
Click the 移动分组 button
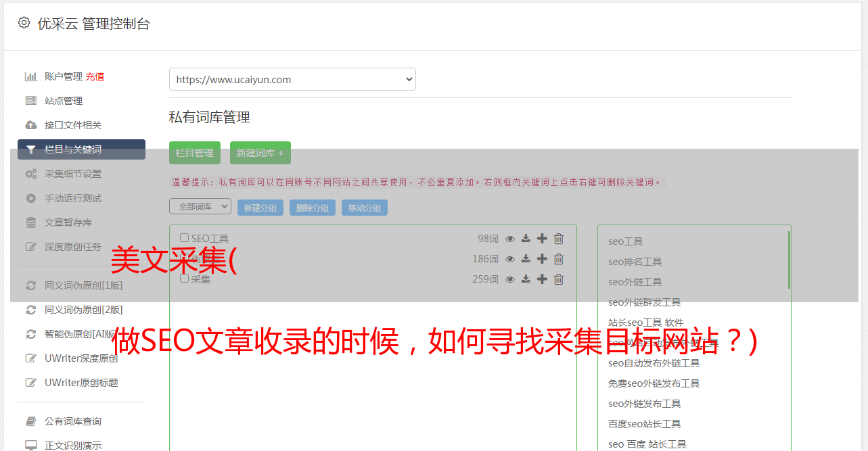pyautogui.click(x=365, y=208)
